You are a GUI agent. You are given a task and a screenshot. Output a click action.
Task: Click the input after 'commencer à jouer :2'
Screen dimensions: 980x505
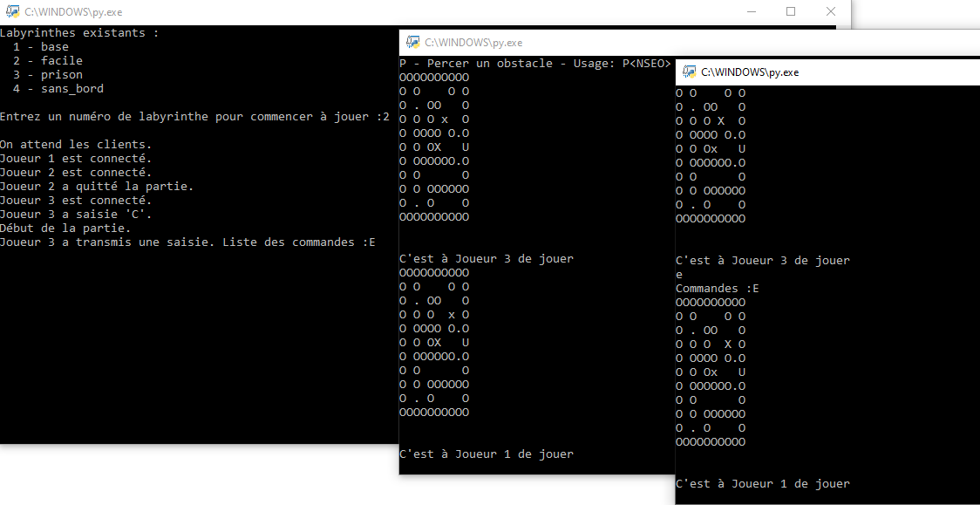385,116
